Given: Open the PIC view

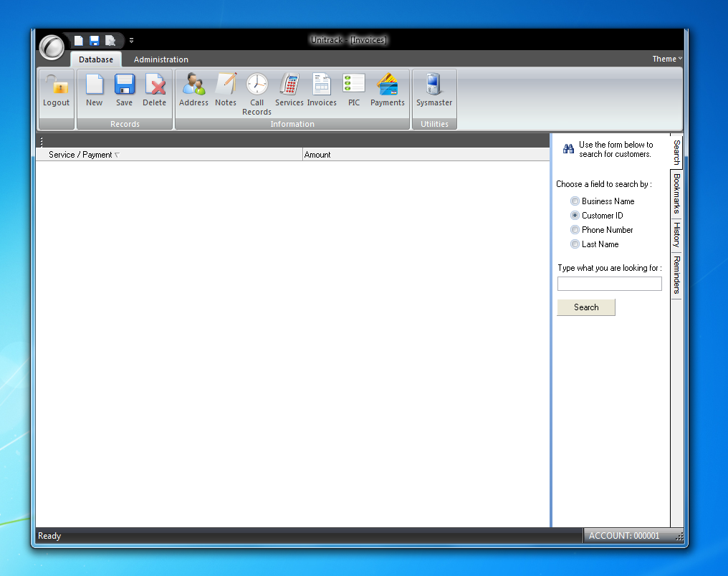Looking at the screenshot, I should click(354, 90).
